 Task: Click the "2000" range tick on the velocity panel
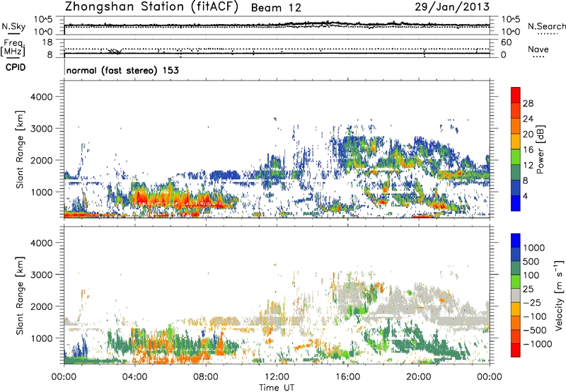point(41,306)
